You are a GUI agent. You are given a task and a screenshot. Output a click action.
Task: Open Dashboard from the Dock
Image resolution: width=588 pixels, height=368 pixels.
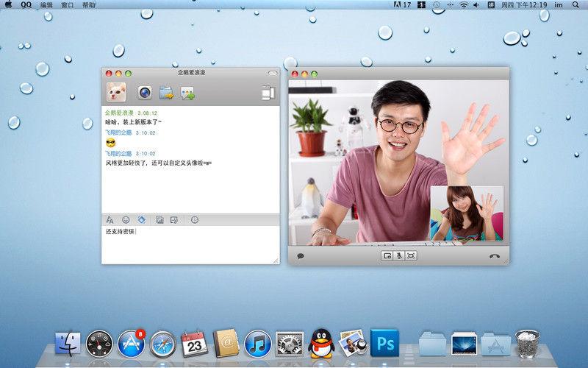[99, 344]
